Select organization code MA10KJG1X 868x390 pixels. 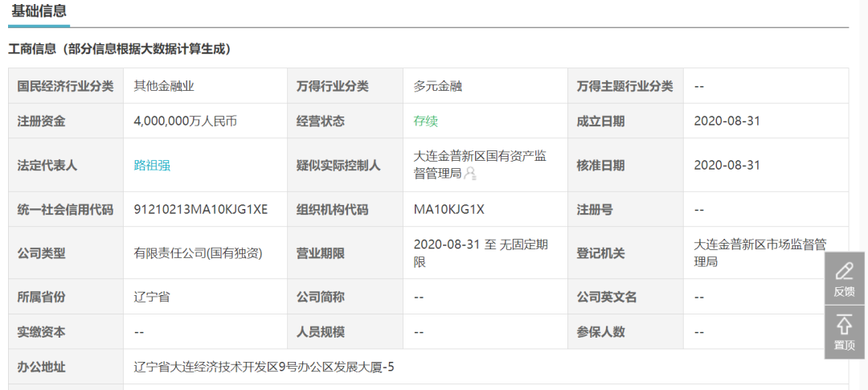tap(448, 210)
